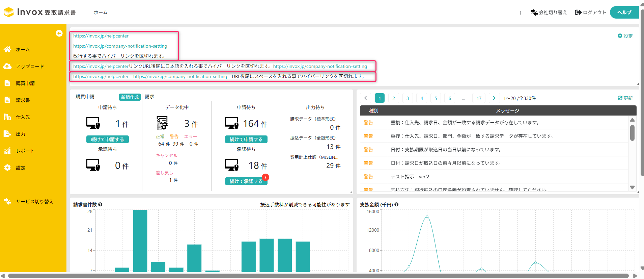Click the help question icon beside 請求書件数
The width and height of the screenshot is (644, 279).
tap(100, 205)
